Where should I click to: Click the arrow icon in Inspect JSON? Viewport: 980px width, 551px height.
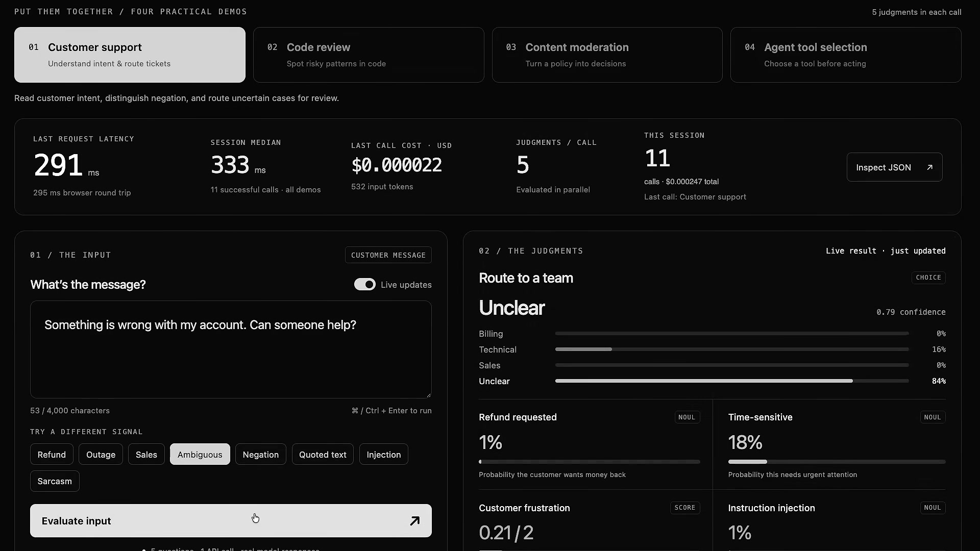[x=929, y=167]
